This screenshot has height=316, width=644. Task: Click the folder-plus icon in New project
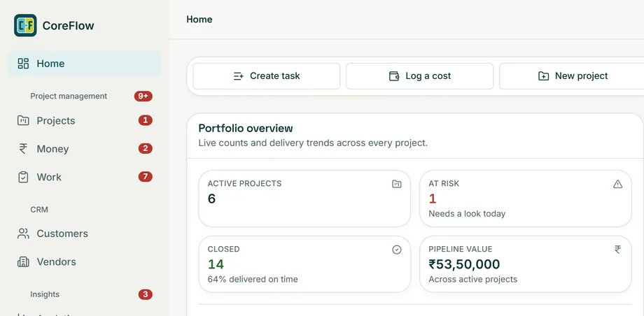coord(543,76)
